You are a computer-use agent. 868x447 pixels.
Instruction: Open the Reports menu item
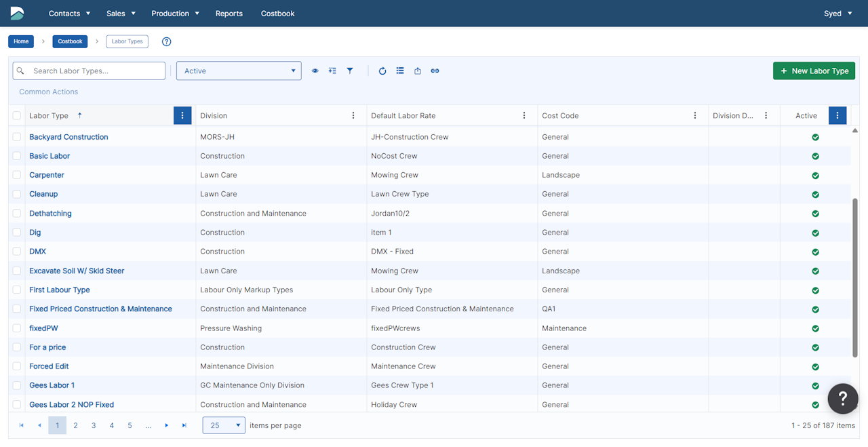[229, 14]
